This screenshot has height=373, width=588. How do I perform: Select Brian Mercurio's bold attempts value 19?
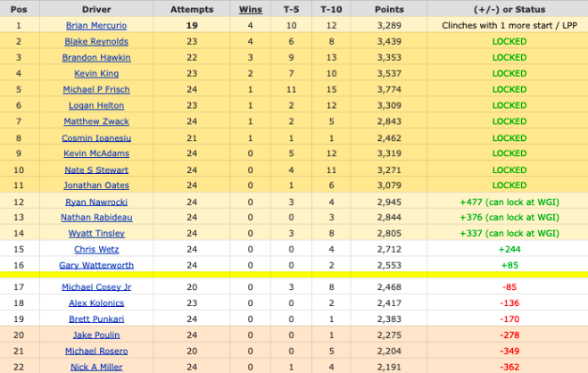point(192,26)
